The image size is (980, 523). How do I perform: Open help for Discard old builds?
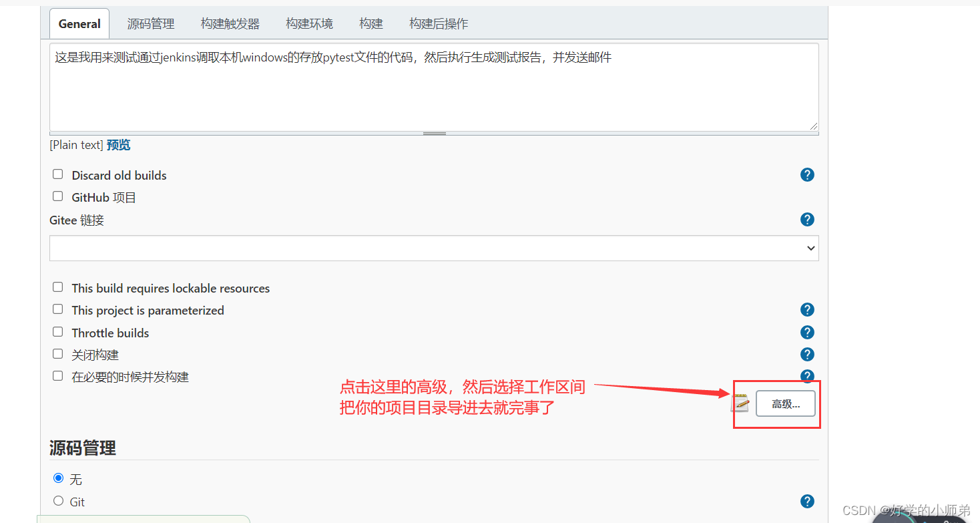tap(807, 175)
